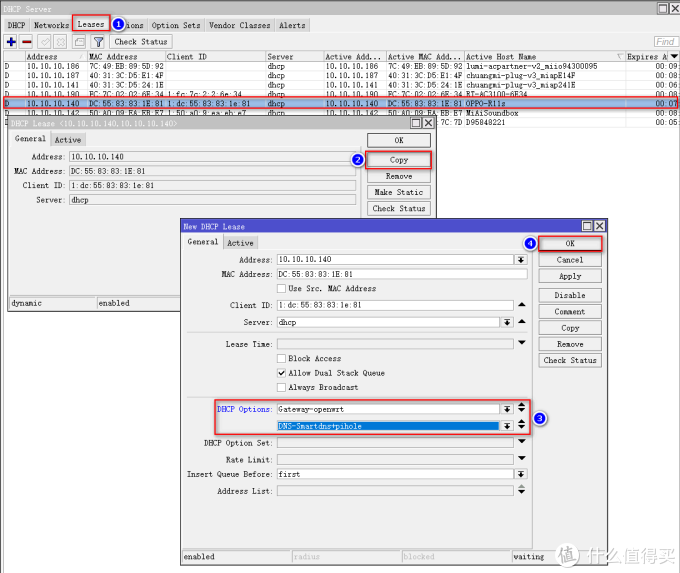Edit MAC Address field in New DHCP Lease
Viewport: 680px width, 573px height.
click(402, 274)
